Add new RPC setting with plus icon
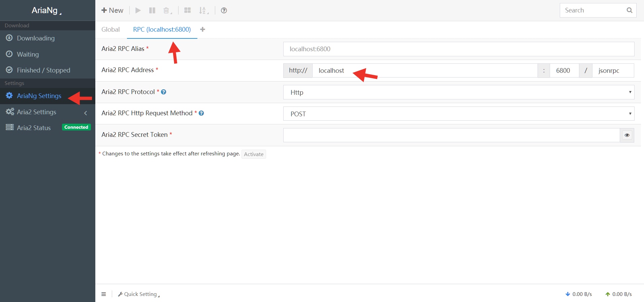 tap(202, 29)
